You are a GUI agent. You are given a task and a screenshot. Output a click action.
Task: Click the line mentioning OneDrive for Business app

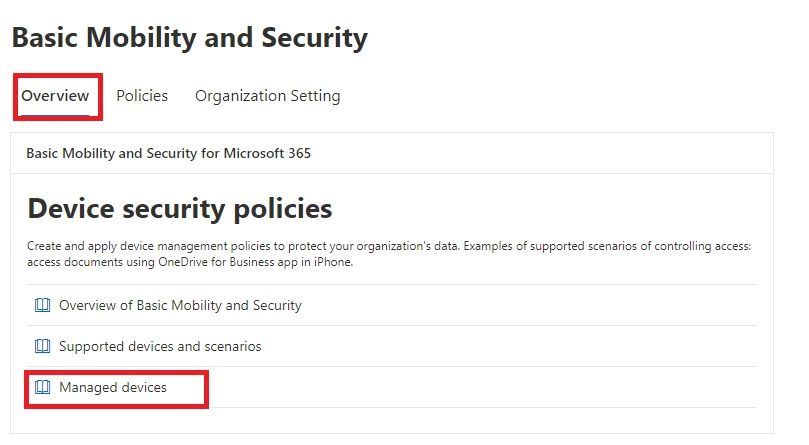[190, 263]
